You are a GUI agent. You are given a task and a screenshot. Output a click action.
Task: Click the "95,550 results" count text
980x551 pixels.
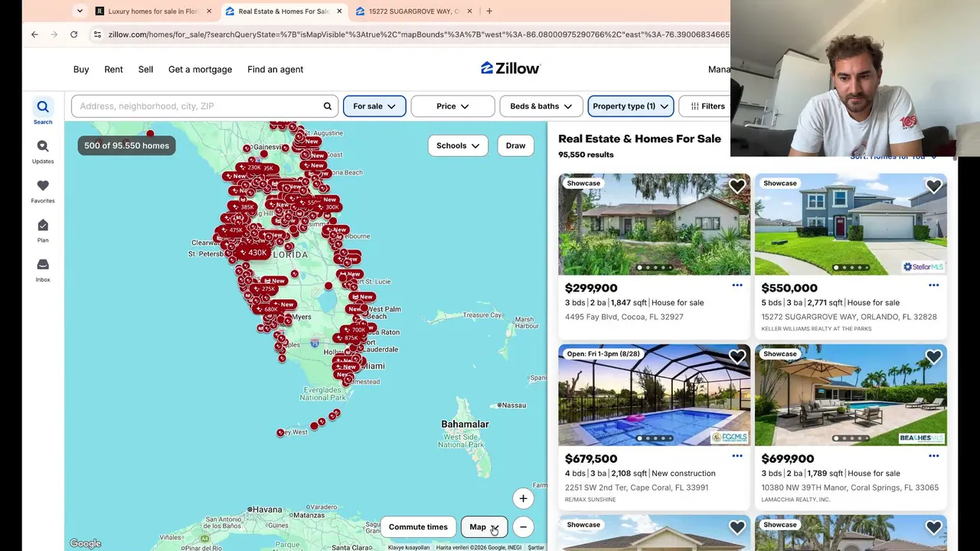pyautogui.click(x=586, y=155)
